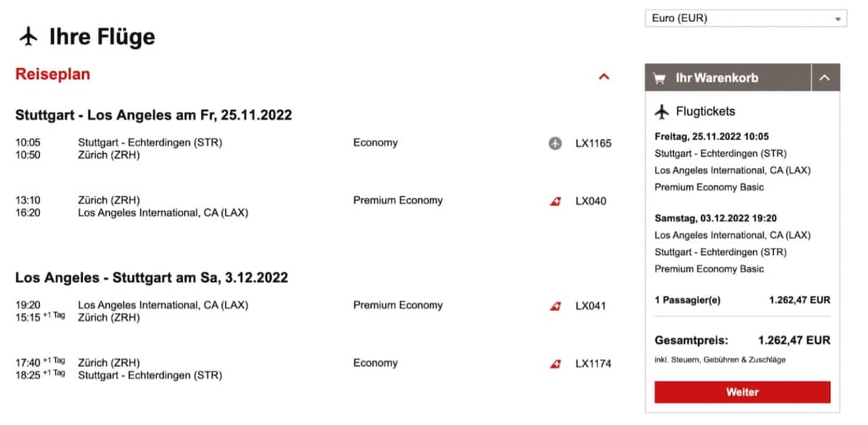This screenshot has height=425, width=868.
Task: Click the Ihr Warenkorb header title
Action: coord(716,78)
